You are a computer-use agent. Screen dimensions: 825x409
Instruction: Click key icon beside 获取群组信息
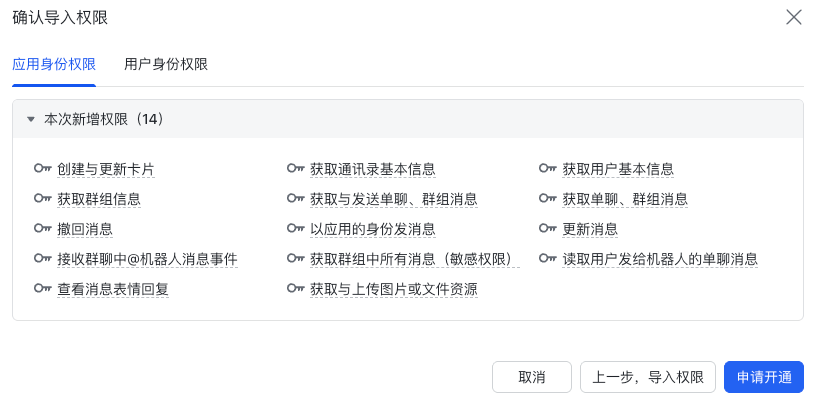click(42, 199)
